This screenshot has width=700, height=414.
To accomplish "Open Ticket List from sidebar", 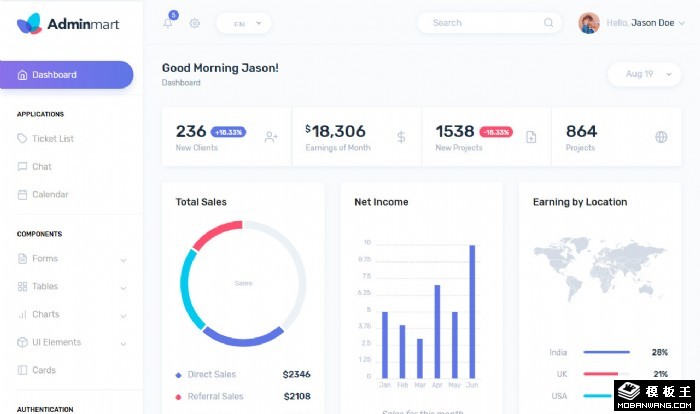I will click(x=52, y=139).
